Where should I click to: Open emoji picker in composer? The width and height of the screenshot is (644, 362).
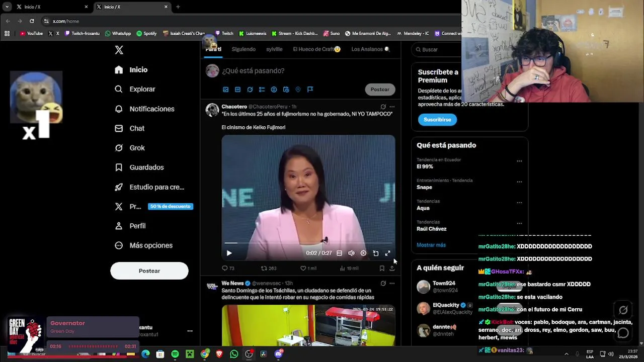pyautogui.click(x=274, y=89)
